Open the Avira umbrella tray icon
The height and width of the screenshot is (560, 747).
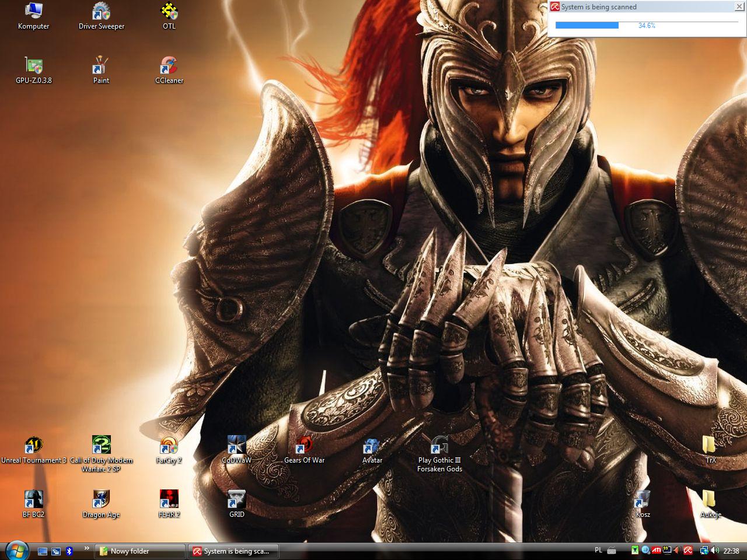click(688, 550)
